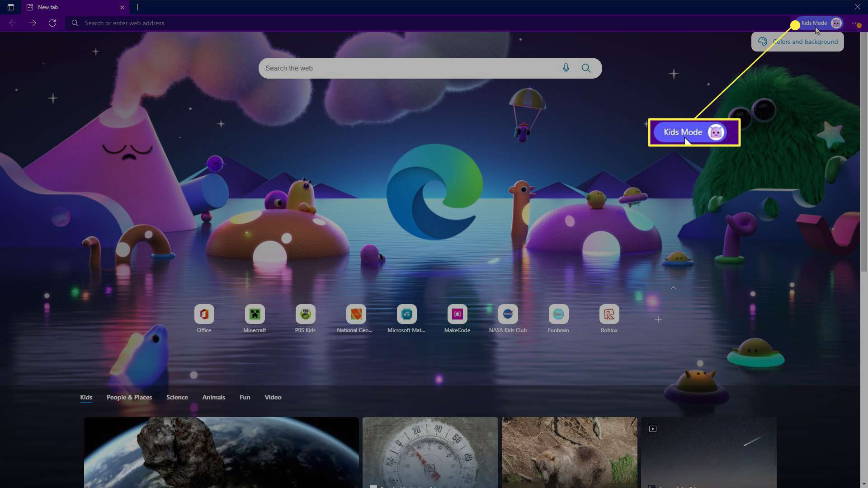Open the PBS Kids quick link
This screenshot has height=488, width=868.
click(x=305, y=319)
